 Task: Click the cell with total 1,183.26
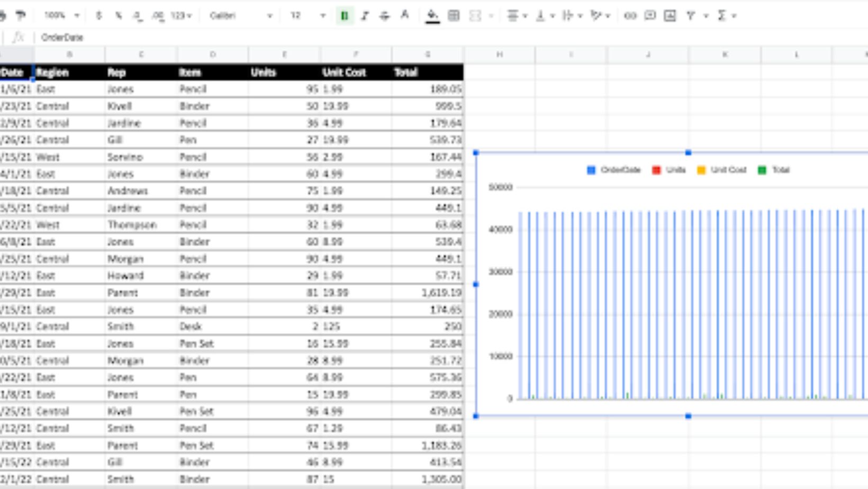pos(428,446)
